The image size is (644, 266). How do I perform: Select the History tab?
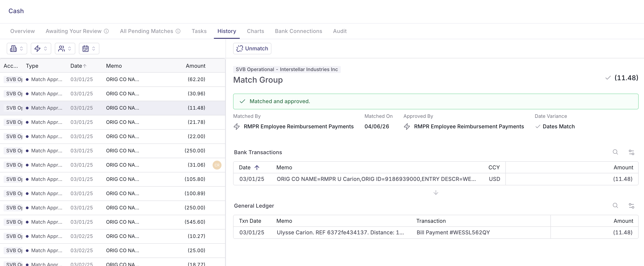[226, 31]
